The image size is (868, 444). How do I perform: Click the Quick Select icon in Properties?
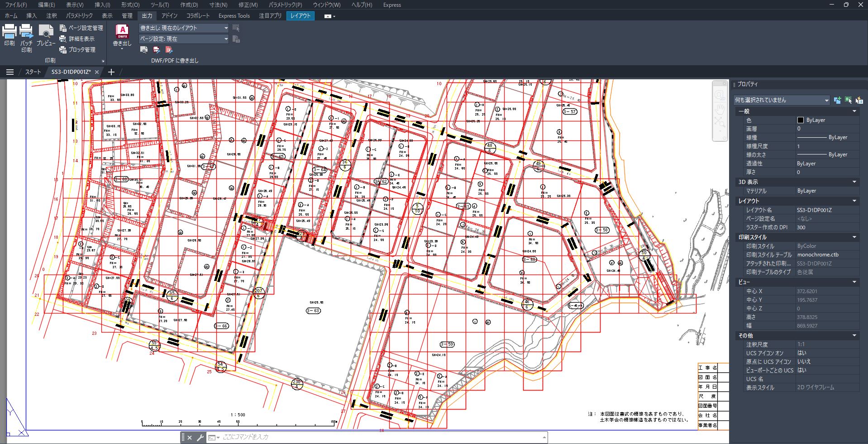point(859,100)
